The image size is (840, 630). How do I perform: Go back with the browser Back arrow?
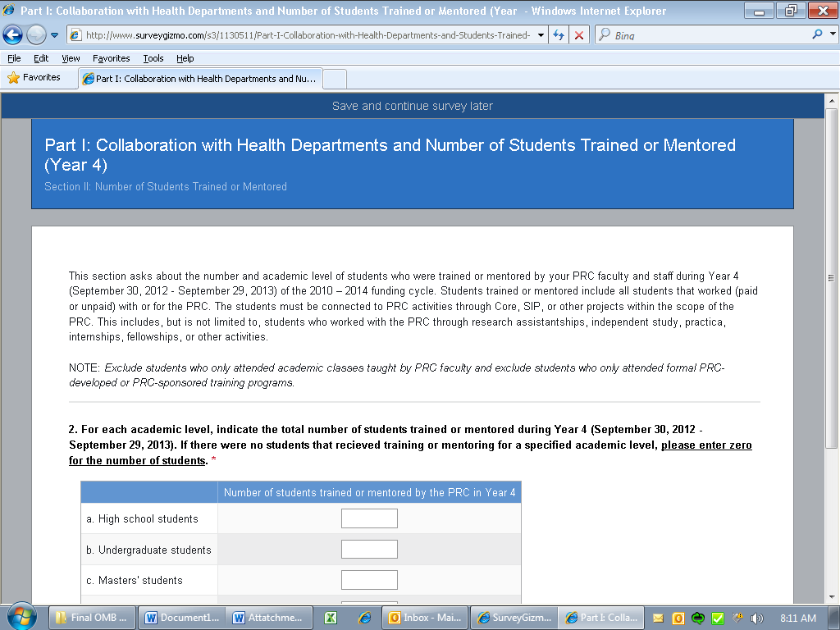pyautogui.click(x=13, y=35)
